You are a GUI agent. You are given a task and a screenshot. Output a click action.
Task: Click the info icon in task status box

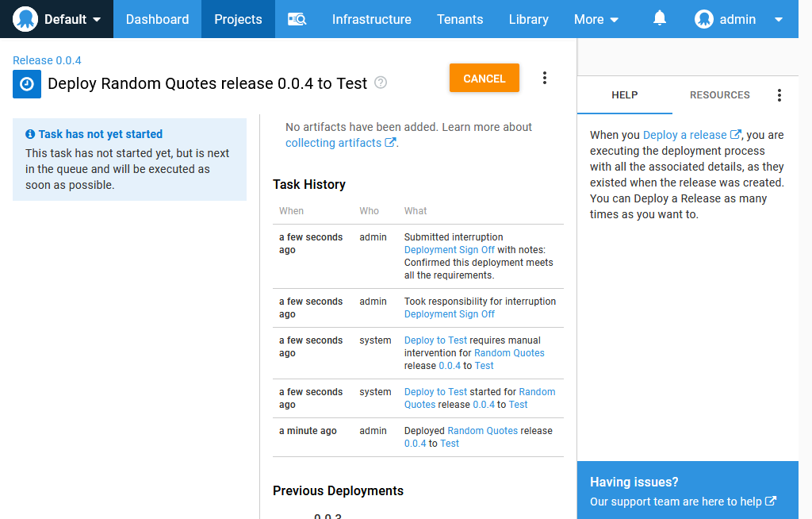pyautogui.click(x=30, y=134)
